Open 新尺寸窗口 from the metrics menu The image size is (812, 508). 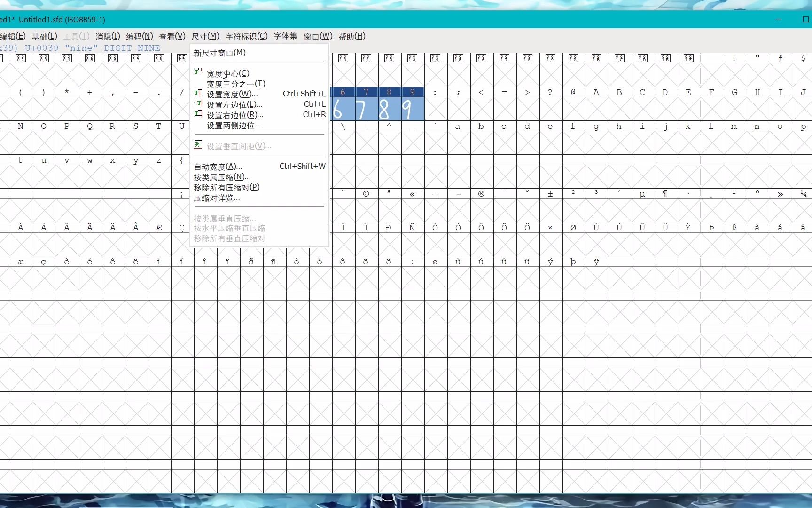coord(219,52)
